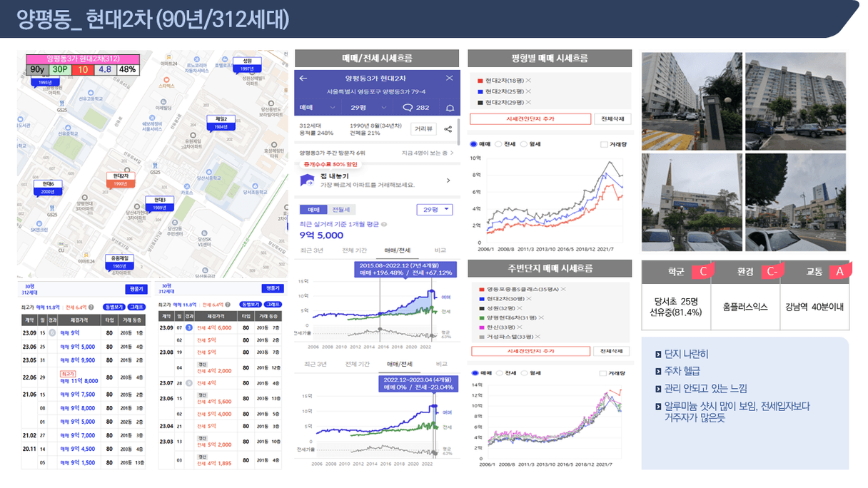Select 전세 radio in 주변단지 매매 시세흐름
The height and width of the screenshot is (488, 868).
[x=498, y=372]
